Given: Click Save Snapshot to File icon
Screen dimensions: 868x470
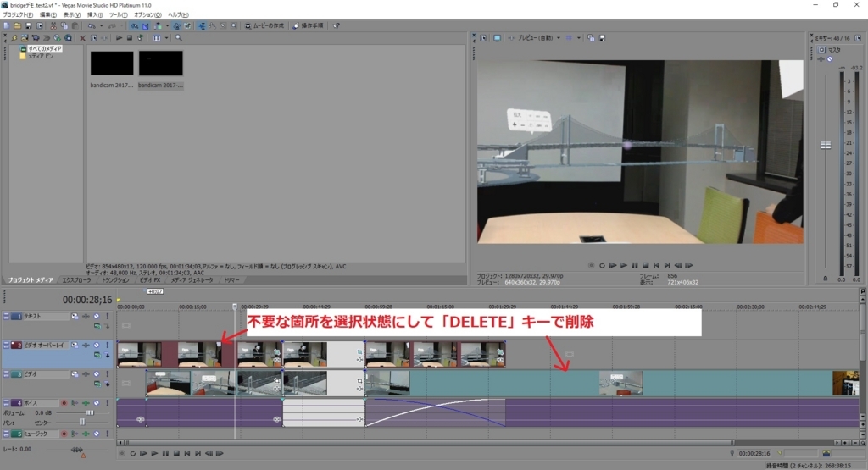Looking at the screenshot, I should tap(603, 38).
